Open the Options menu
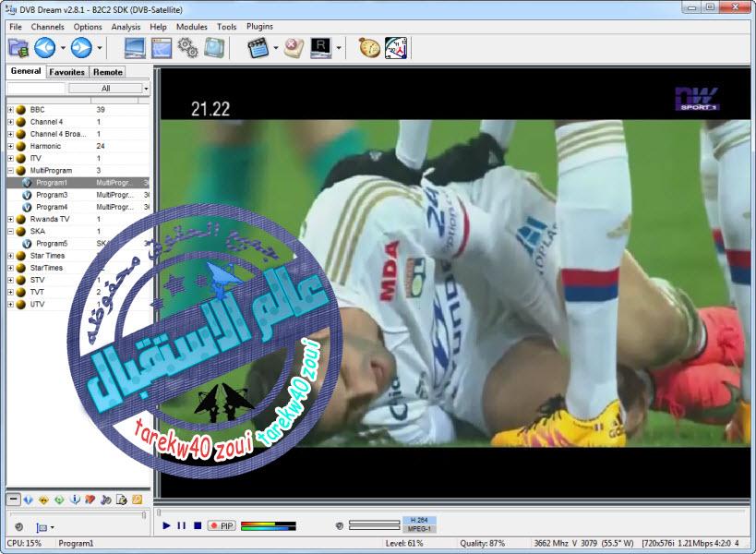 pos(88,27)
